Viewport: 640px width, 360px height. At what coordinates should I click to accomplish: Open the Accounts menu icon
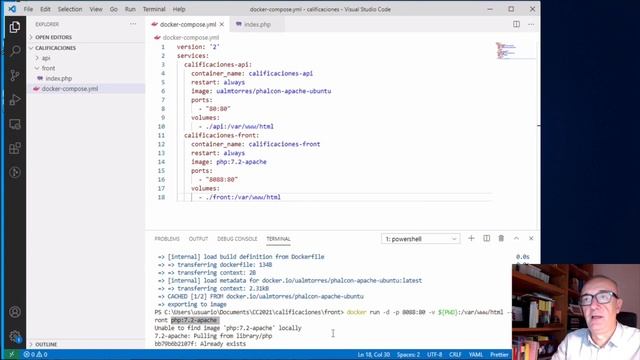pos(15,312)
